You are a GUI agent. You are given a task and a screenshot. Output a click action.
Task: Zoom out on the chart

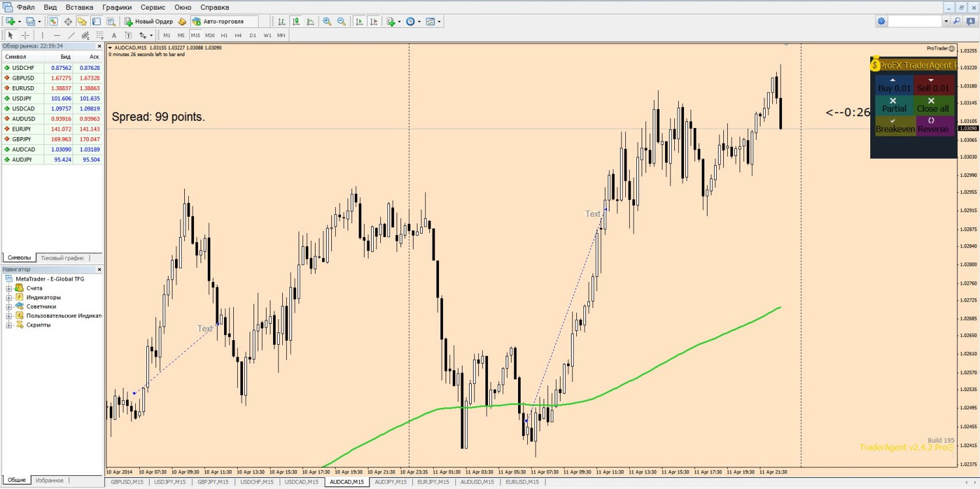pyautogui.click(x=342, y=22)
